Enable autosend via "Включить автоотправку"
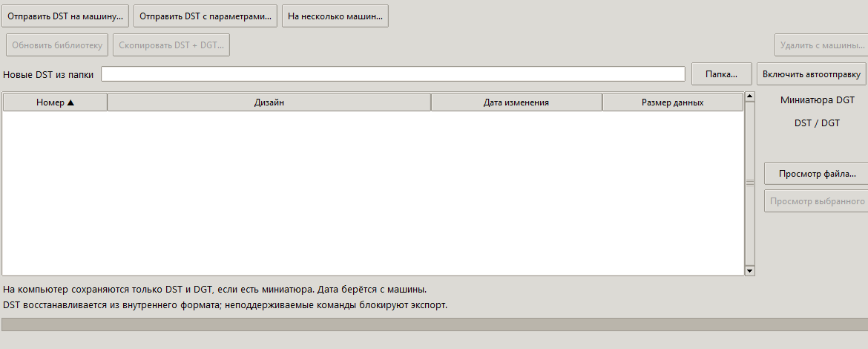The height and width of the screenshot is (349, 868). (812, 74)
